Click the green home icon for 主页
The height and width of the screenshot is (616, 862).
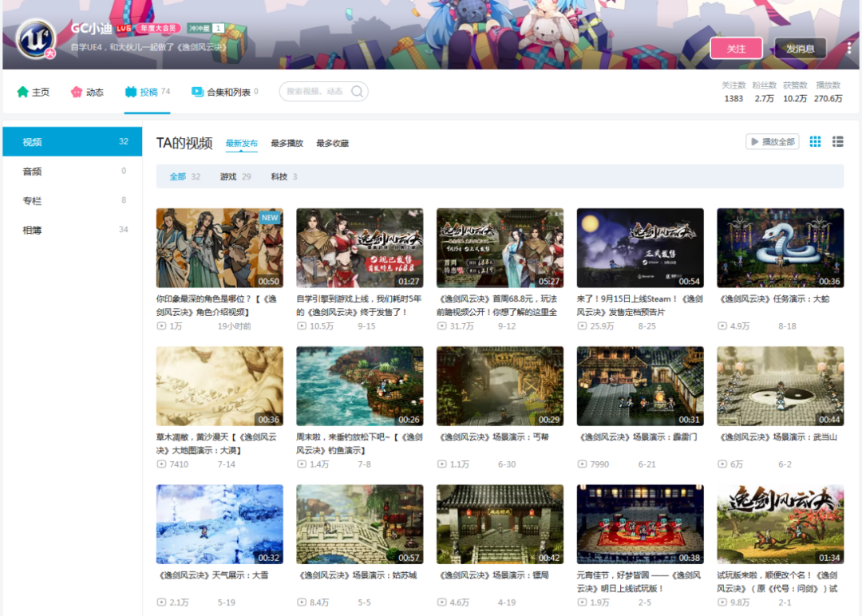point(22,92)
